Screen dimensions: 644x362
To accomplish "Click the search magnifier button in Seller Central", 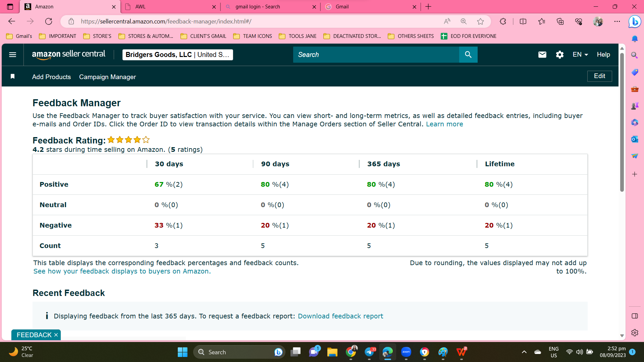I will click(x=468, y=55).
